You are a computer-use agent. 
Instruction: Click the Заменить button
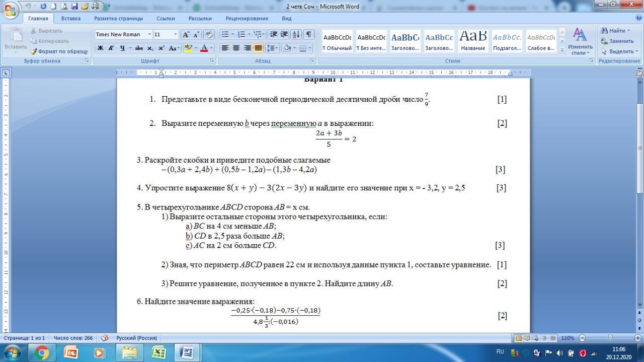click(620, 41)
